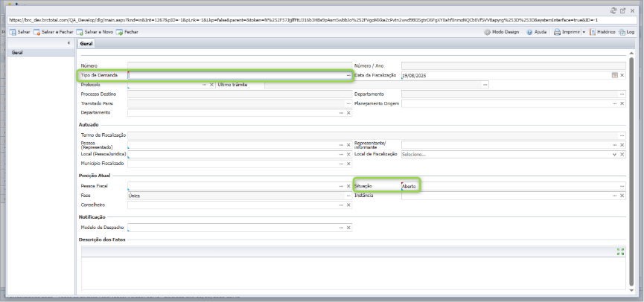Clear the Local (PessoaJurídica) field

348,154
